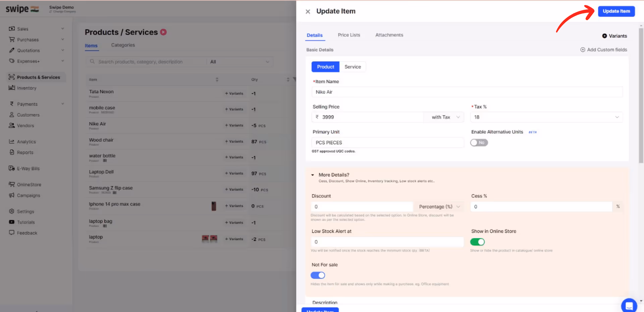Expand the Sales menu chevron
The width and height of the screenshot is (644, 312).
63,29
